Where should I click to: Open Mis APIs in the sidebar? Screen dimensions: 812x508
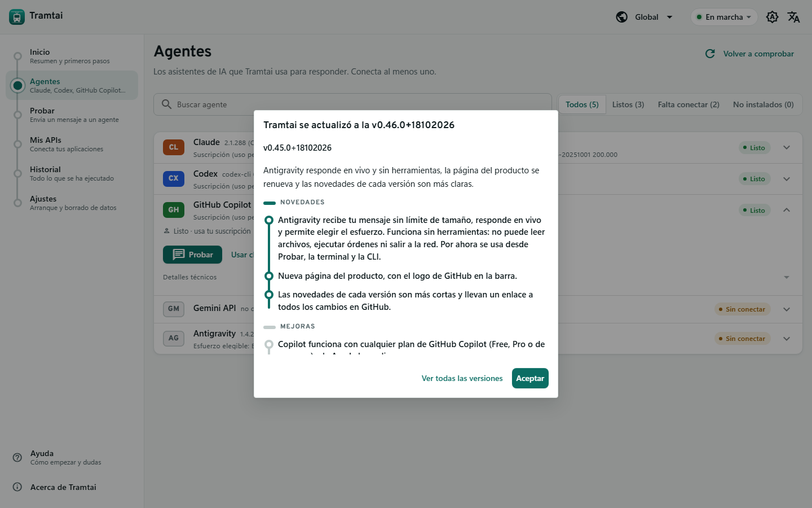[72, 144]
